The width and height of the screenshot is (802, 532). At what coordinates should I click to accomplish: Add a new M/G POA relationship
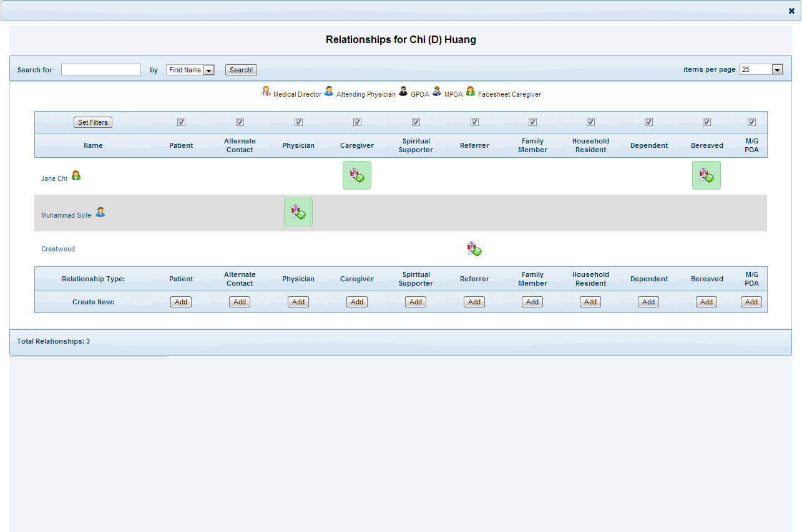[x=751, y=302]
